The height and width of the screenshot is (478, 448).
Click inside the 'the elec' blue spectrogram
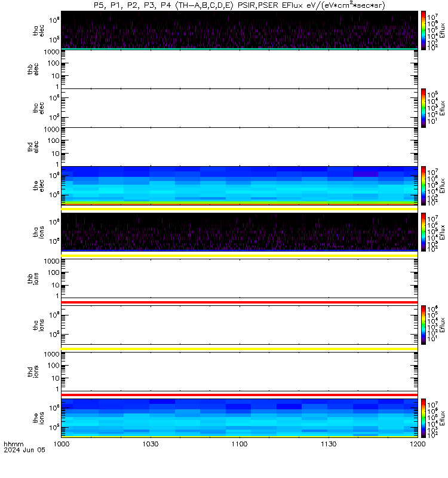tap(240, 186)
